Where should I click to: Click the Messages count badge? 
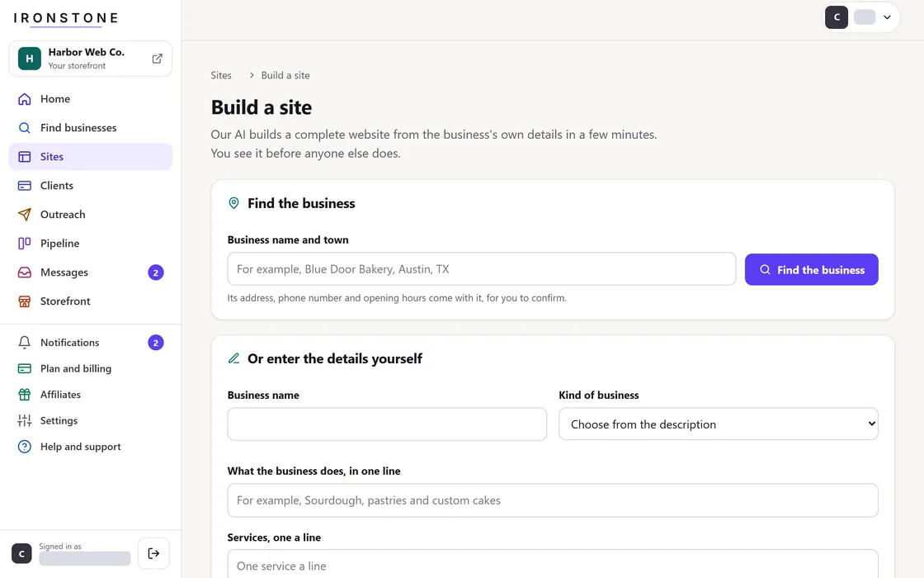point(156,272)
